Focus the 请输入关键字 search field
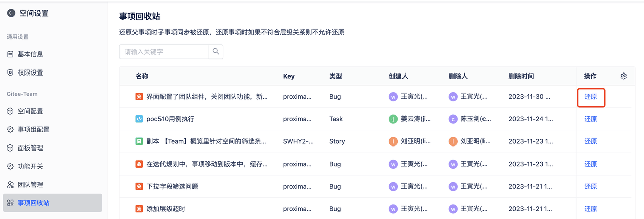Viewport: 644px width, 219px height. click(164, 52)
